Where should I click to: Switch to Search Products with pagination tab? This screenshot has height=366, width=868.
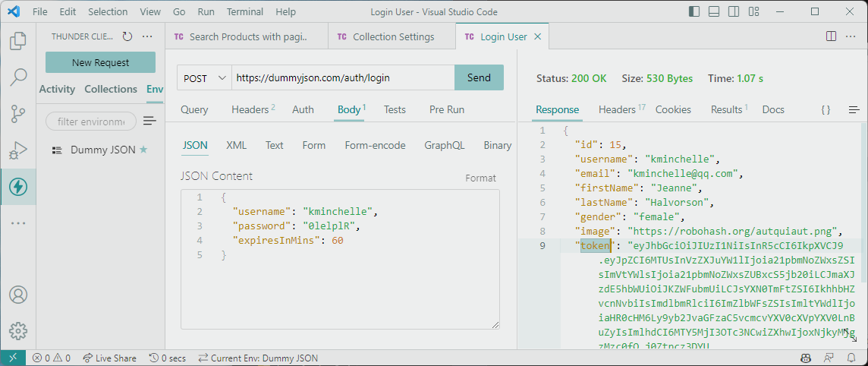[x=247, y=37]
